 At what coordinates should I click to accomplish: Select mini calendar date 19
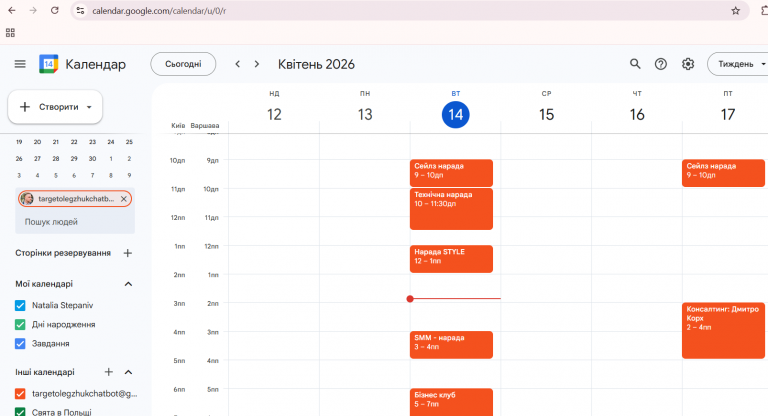click(19, 142)
